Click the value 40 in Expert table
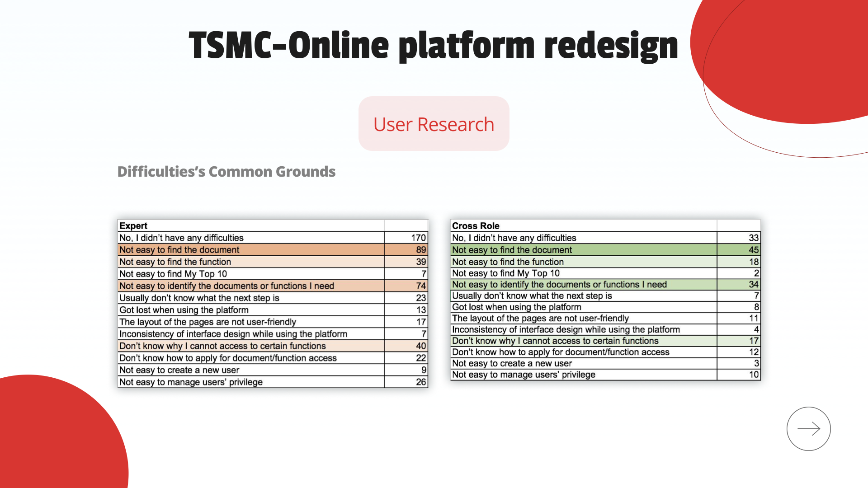This screenshot has height=488, width=868. tap(421, 346)
